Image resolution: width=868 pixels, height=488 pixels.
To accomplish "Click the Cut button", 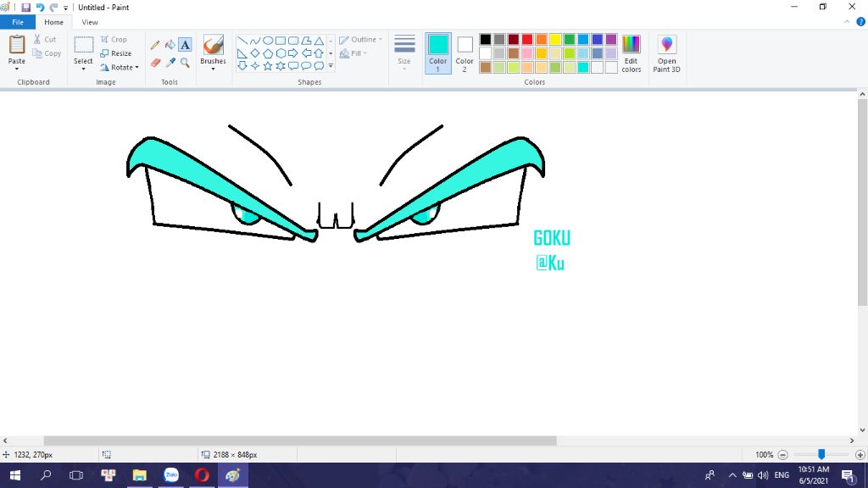I will point(45,39).
